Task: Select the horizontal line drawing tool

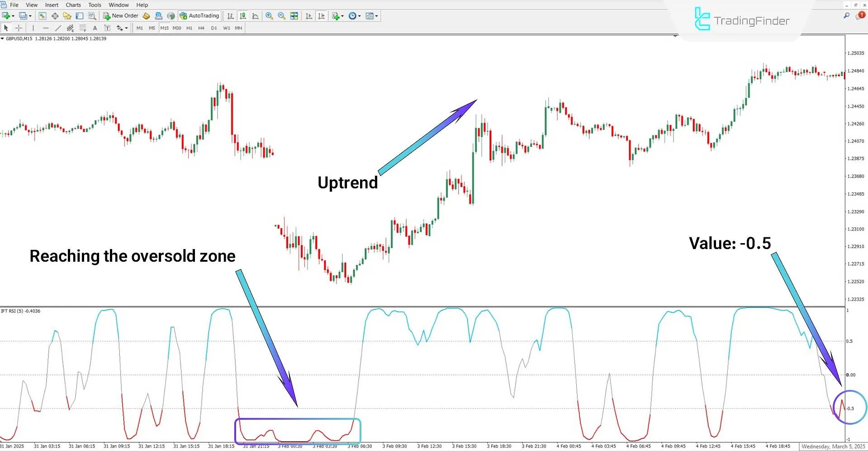Action: pyautogui.click(x=46, y=28)
